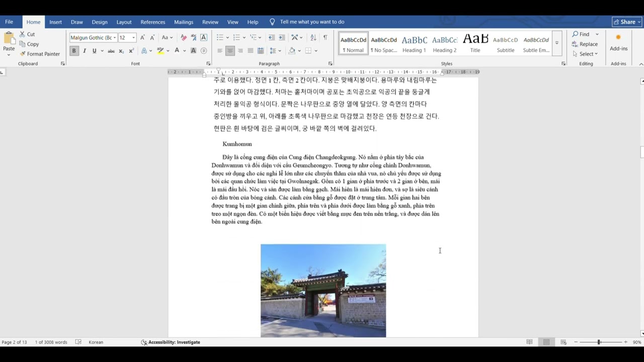Open the Change Case dropdown
This screenshot has width=644, height=362.
167,38
